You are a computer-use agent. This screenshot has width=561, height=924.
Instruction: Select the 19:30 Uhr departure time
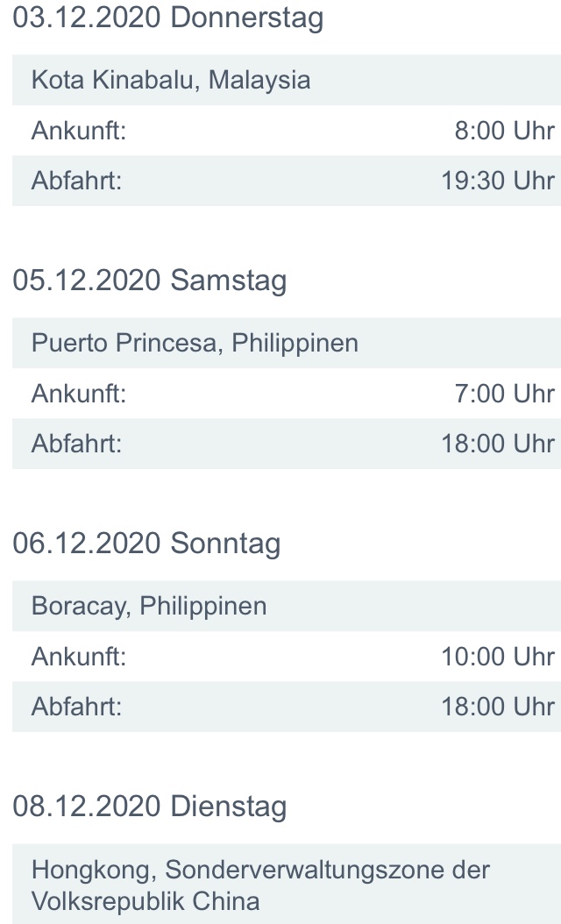(497, 181)
